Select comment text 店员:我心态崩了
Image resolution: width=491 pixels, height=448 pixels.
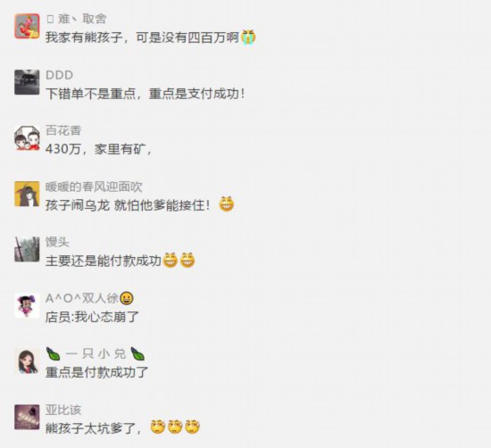tap(92, 317)
